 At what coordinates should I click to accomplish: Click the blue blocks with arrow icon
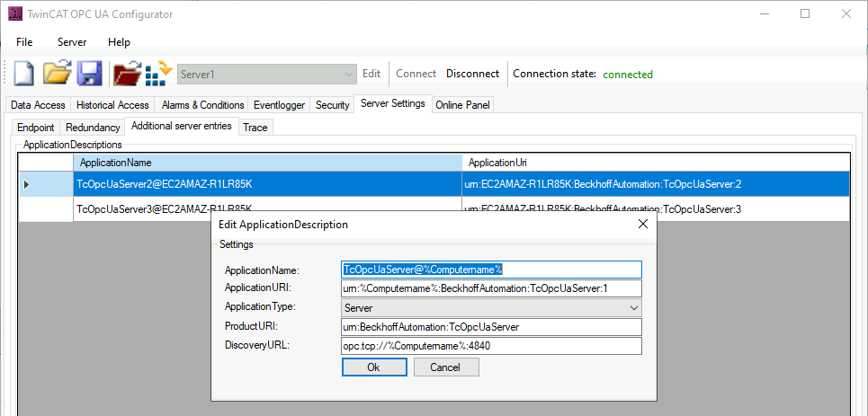[x=158, y=73]
